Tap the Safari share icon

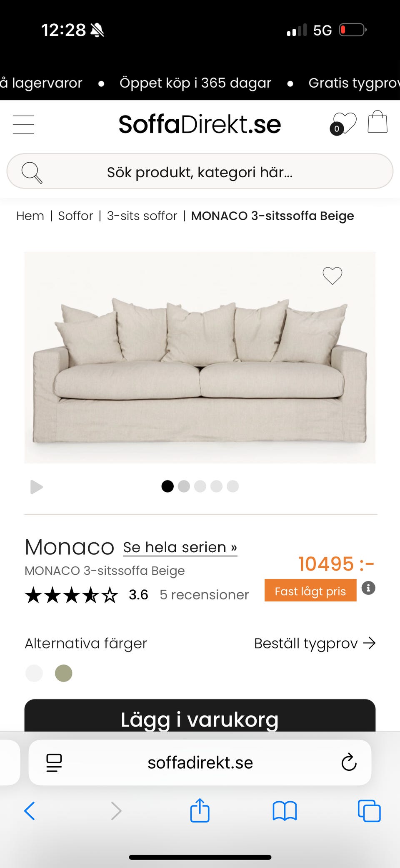200,811
